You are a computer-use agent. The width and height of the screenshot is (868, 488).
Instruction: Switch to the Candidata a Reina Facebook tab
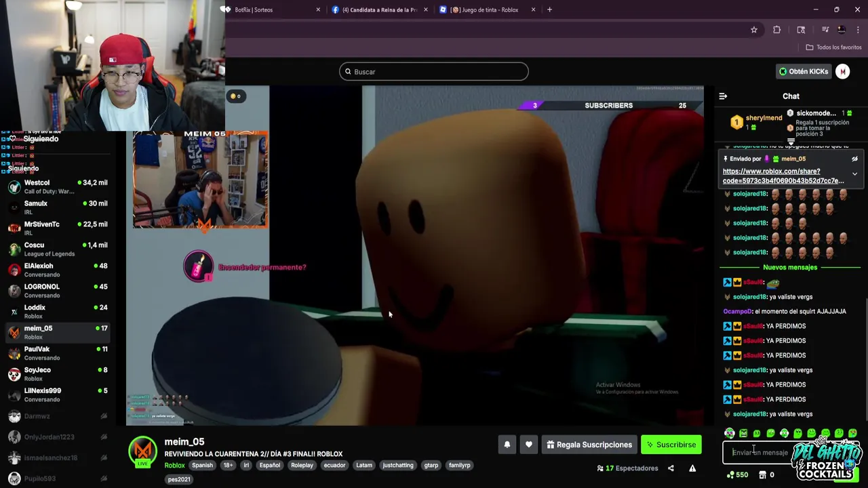(380, 9)
